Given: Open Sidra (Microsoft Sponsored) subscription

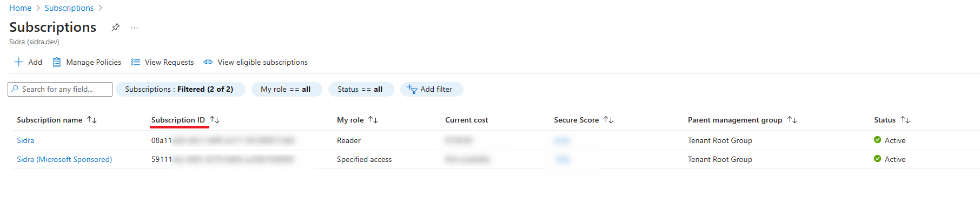Looking at the screenshot, I should coord(64,159).
